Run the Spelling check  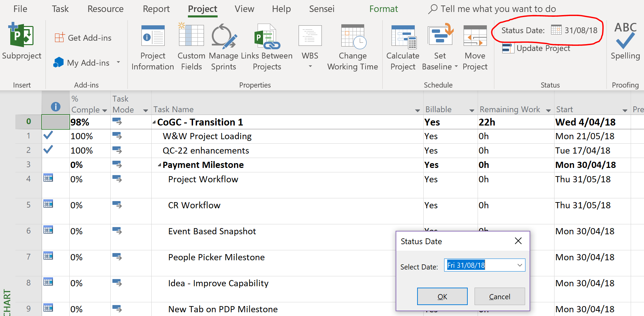click(625, 41)
